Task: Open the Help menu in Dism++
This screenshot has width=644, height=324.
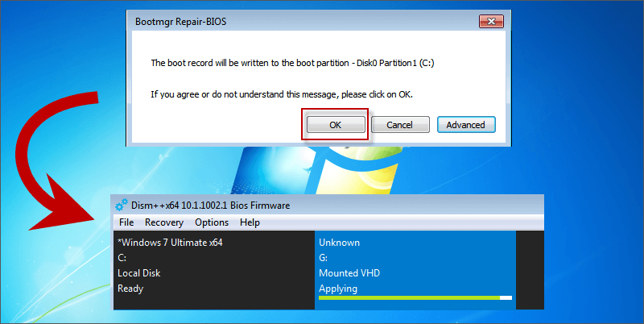Action: tap(250, 222)
